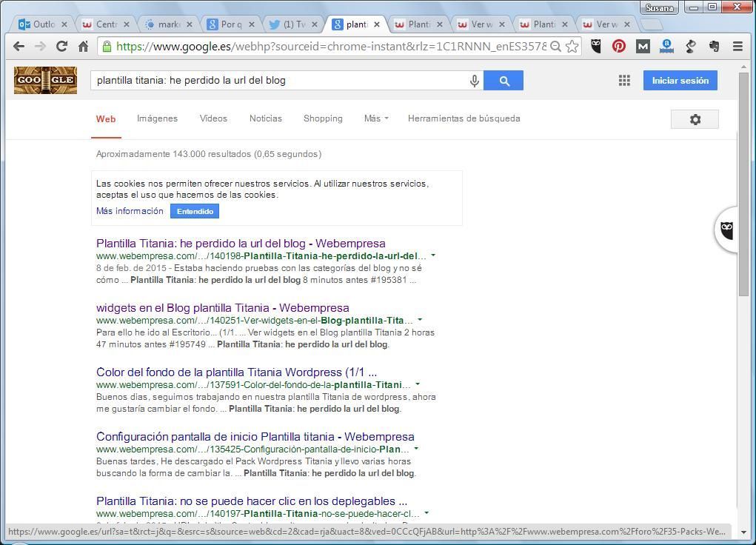Open a new tab button

[x=651, y=24]
